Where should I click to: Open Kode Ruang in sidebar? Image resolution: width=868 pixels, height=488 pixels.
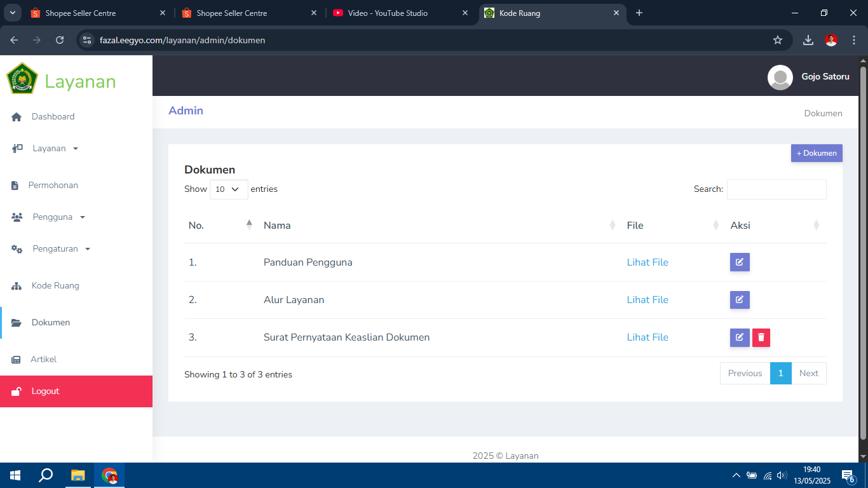tap(55, 286)
